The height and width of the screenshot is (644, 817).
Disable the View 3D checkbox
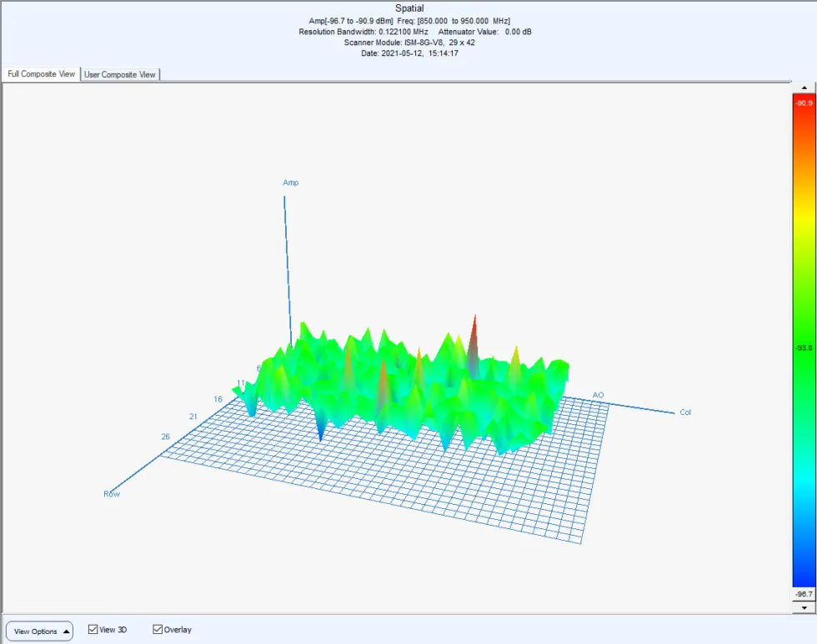[x=93, y=630]
